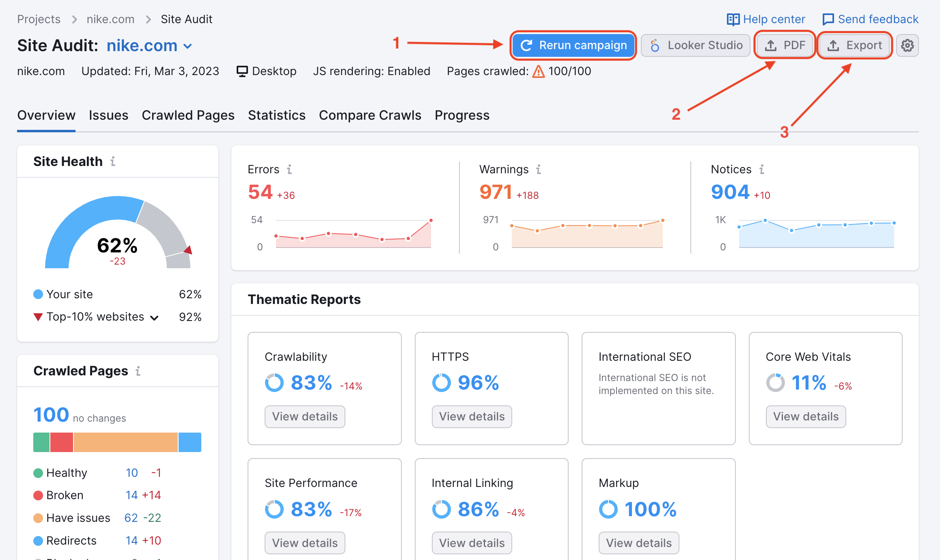
Task: Click the orange Have issues bar segment
Action: click(126, 442)
